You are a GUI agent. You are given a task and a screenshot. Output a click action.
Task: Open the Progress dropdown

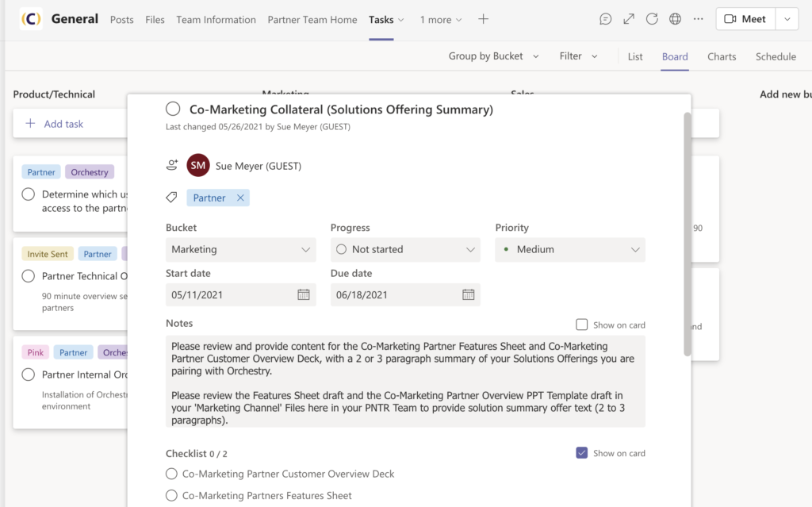(405, 249)
